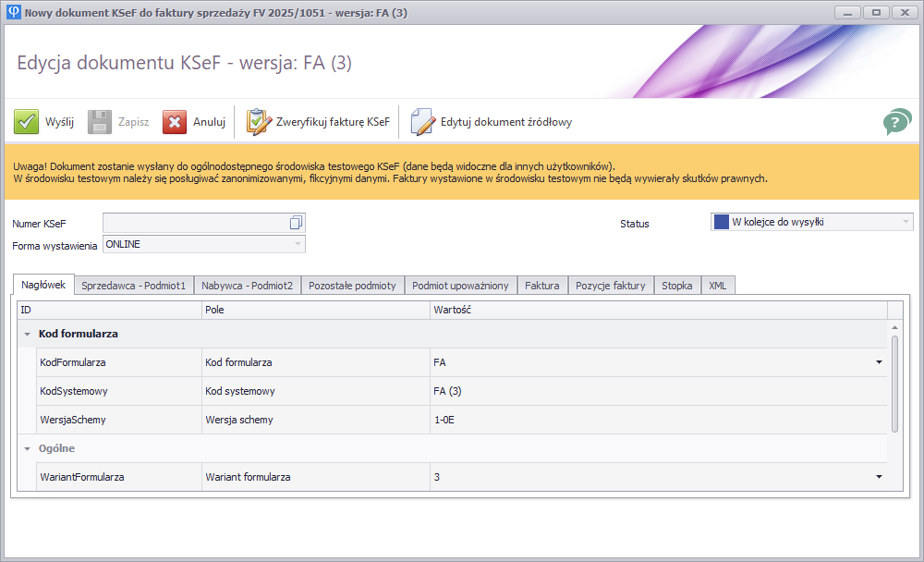
Task: Open the Forma wystawienia ONLINE dropdown
Action: coord(298,244)
